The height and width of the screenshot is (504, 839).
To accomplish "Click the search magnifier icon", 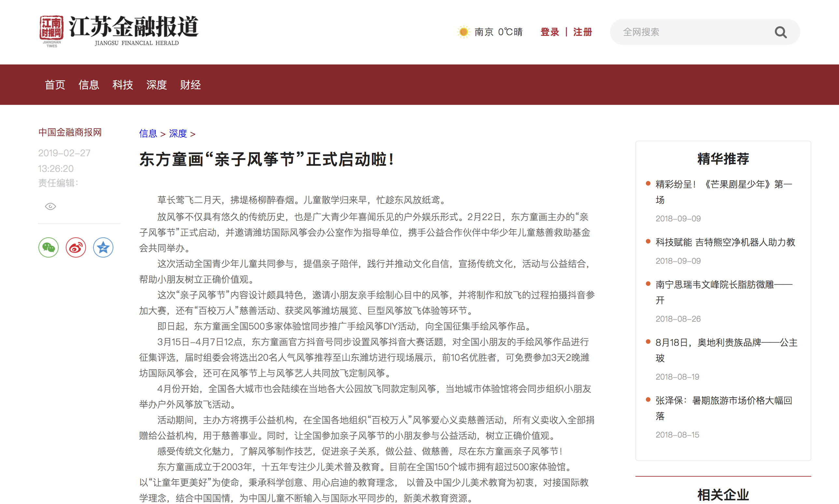I will click(780, 32).
